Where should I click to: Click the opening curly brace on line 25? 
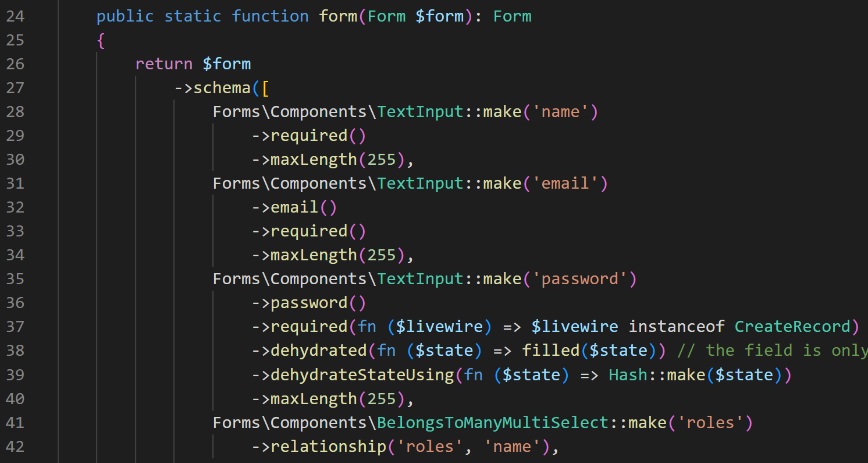point(101,40)
